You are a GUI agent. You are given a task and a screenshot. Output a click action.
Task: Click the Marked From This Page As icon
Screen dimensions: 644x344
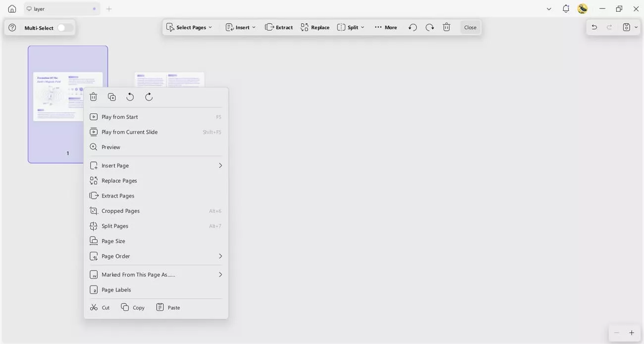point(94,275)
